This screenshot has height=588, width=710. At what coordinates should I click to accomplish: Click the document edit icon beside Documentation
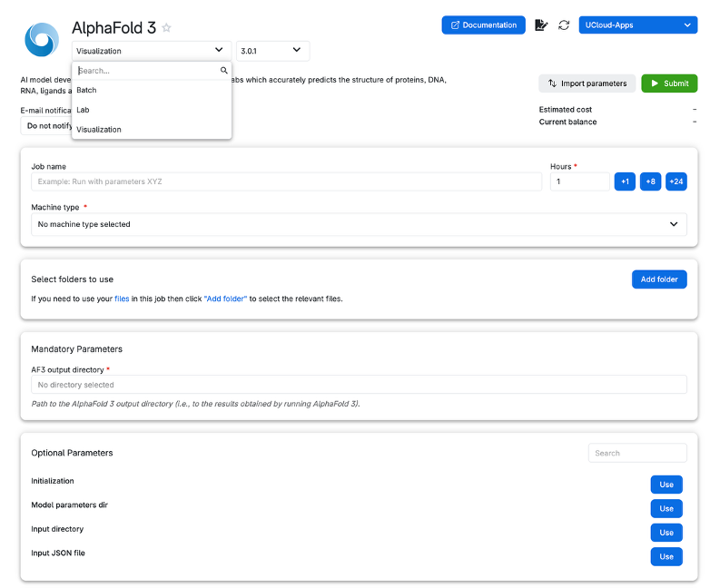coord(541,24)
